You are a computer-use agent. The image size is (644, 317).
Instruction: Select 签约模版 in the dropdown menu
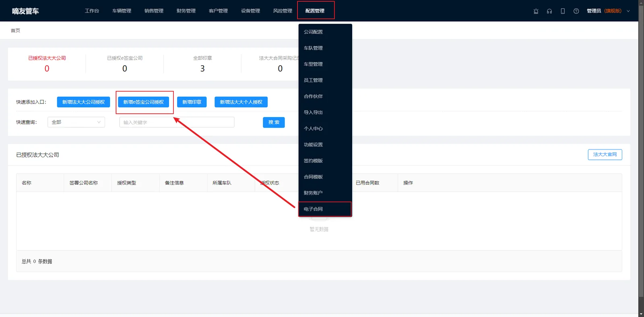pos(325,161)
